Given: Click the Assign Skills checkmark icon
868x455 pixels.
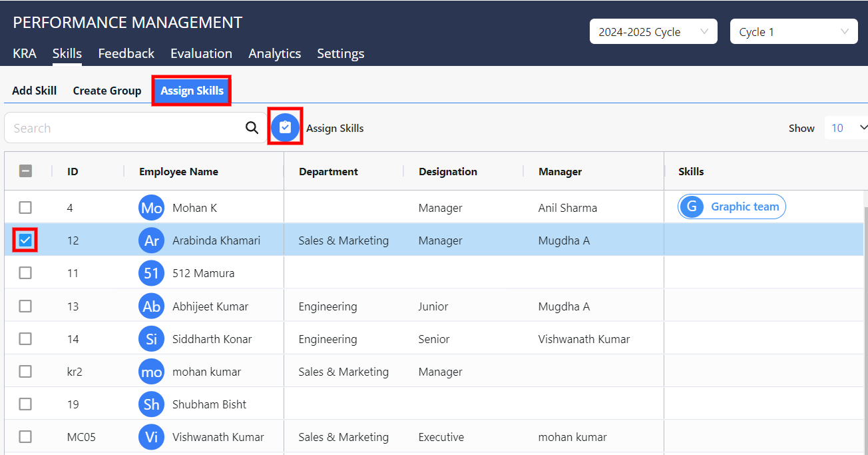Looking at the screenshot, I should coord(285,127).
